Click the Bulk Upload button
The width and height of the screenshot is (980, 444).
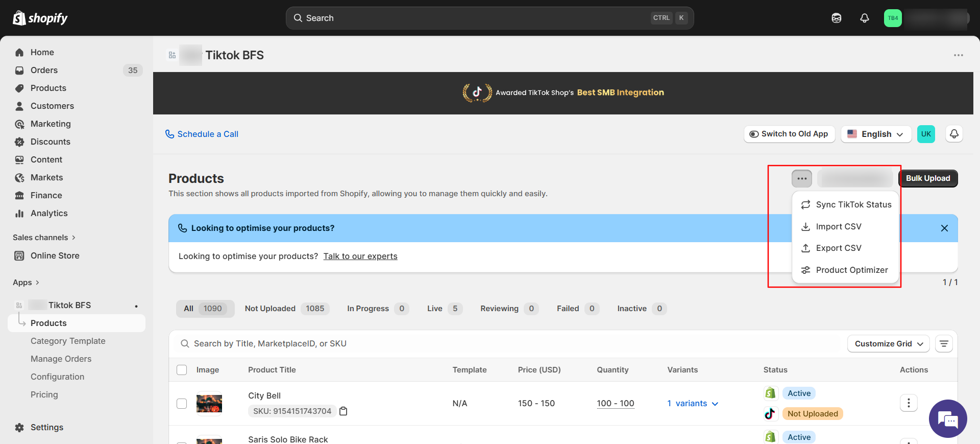pyautogui.click(x=927, y=178)
